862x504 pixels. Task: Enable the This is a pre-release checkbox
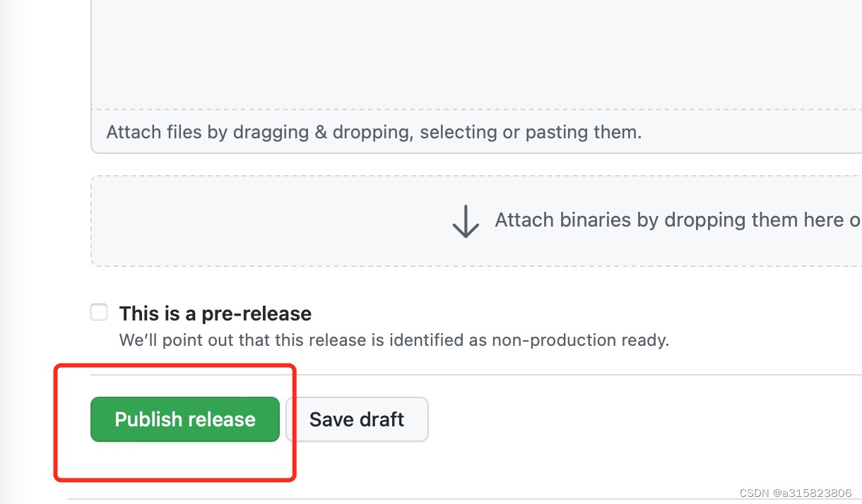click(99, 312)
